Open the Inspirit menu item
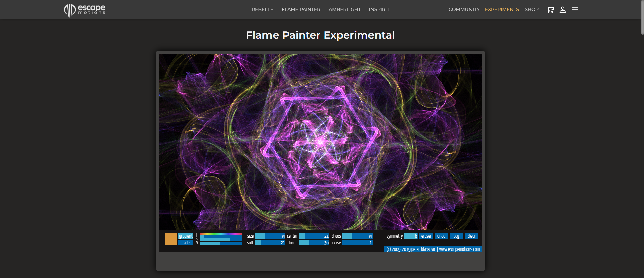The height and width of the screenshot is (278, 644). [379, 9]
